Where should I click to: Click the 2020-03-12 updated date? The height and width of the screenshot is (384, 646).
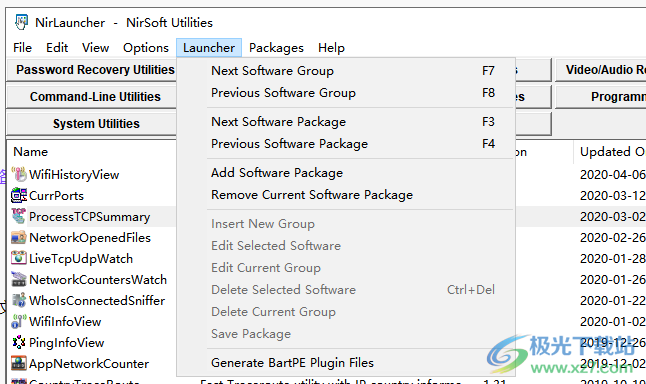point(613,196)
